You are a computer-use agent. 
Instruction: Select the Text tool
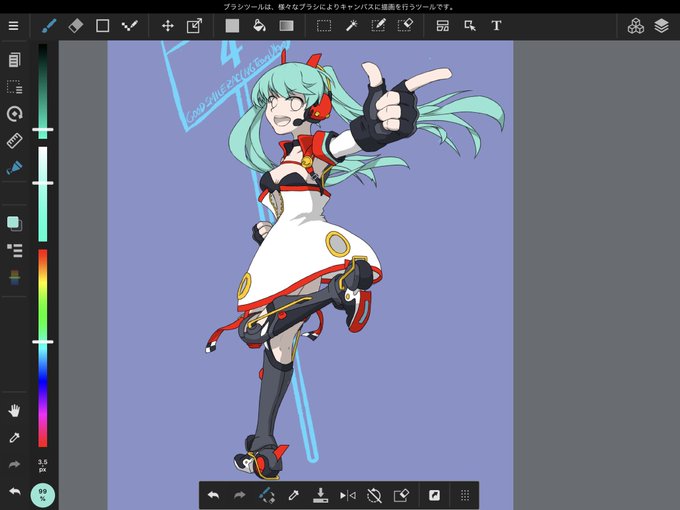click(497, 26)
